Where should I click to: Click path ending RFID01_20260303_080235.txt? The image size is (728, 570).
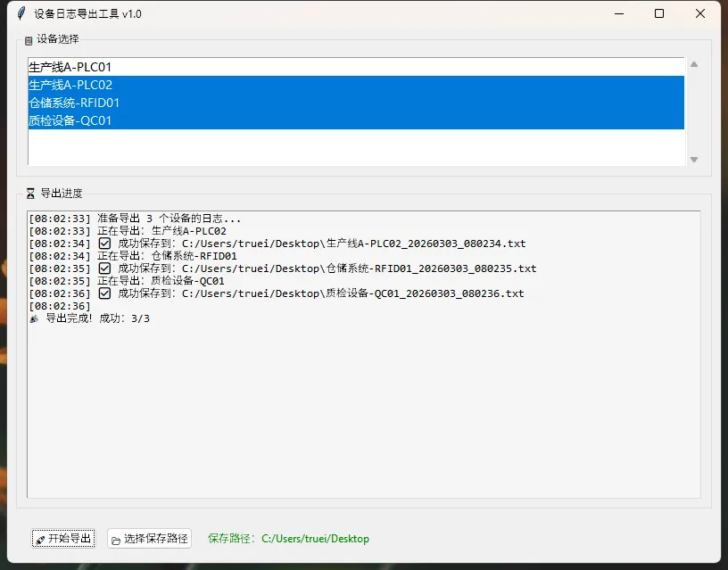pyautogui.click(x=359, y=268)
